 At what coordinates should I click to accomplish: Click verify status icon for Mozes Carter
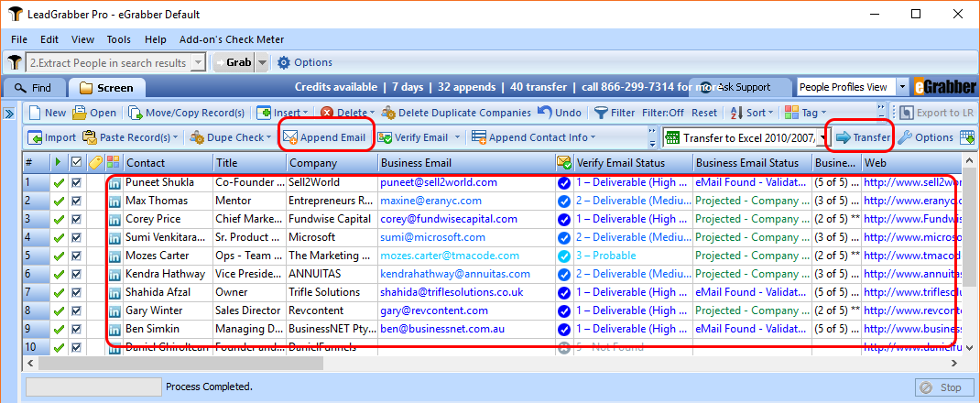(x=564, y=256)
